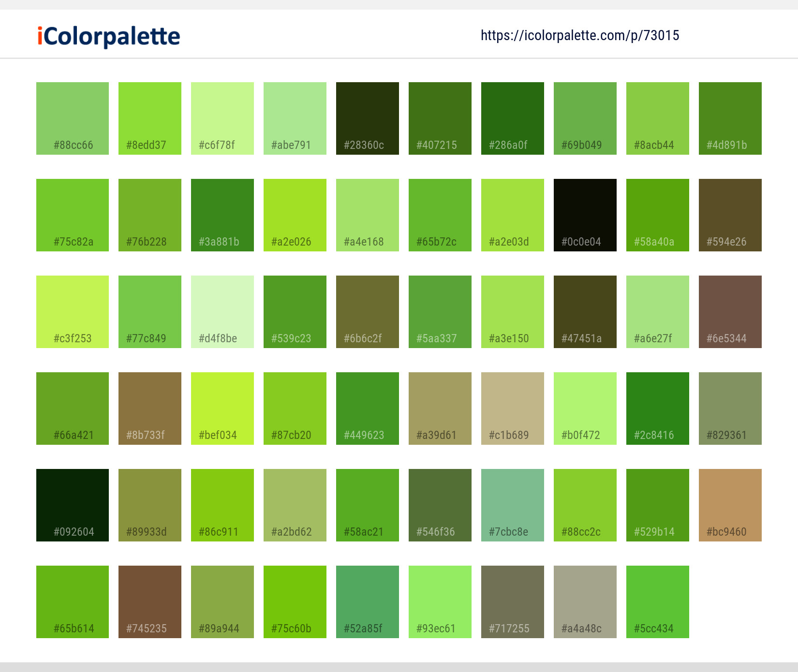Pick swatch #77c849
The height and width of the screenshot is (672, 798).
click(150, 312)
